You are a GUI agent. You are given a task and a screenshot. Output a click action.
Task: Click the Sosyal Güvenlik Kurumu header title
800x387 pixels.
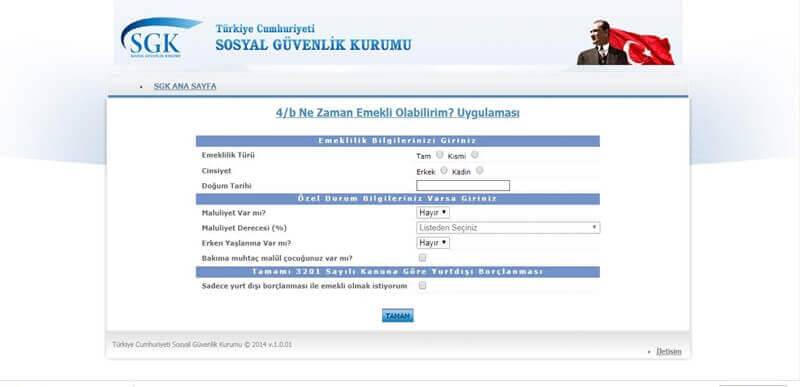click(313, 45)
